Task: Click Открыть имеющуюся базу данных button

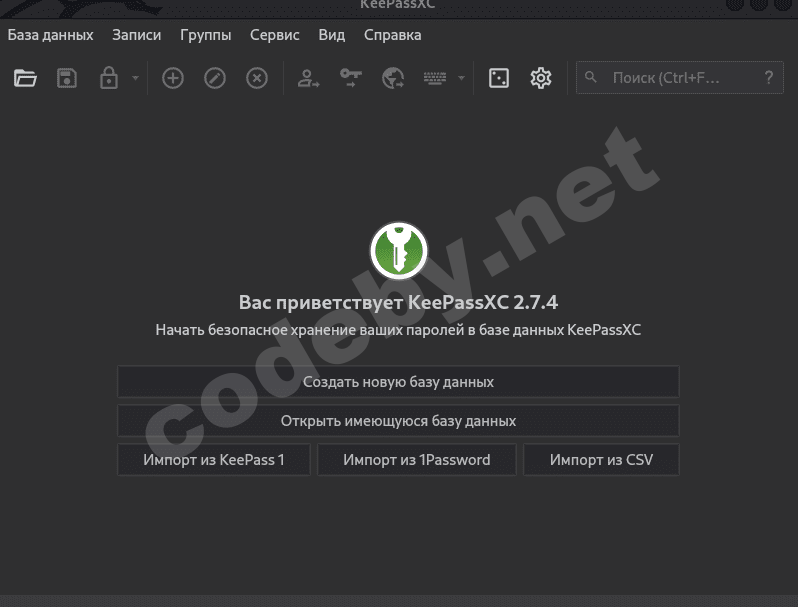Action: 398,421
